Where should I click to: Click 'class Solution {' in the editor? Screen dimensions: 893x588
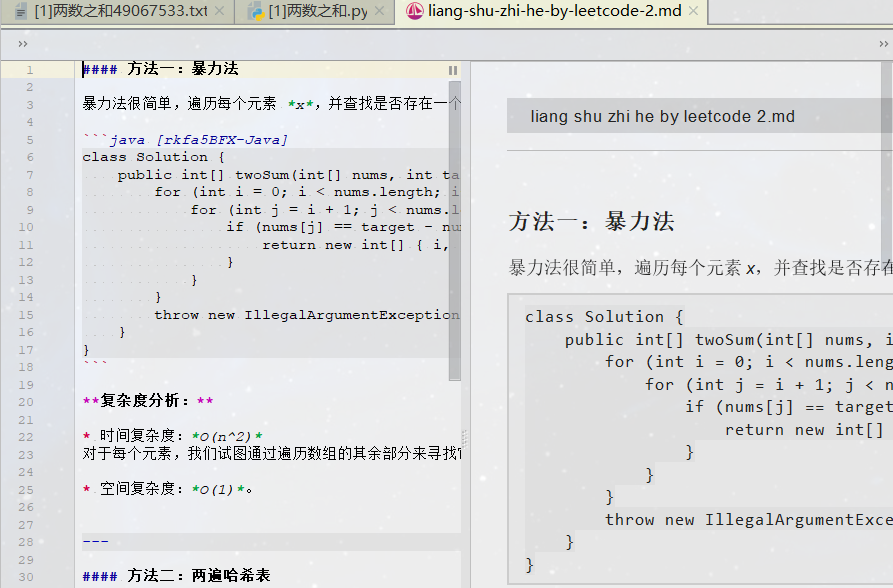153,157
